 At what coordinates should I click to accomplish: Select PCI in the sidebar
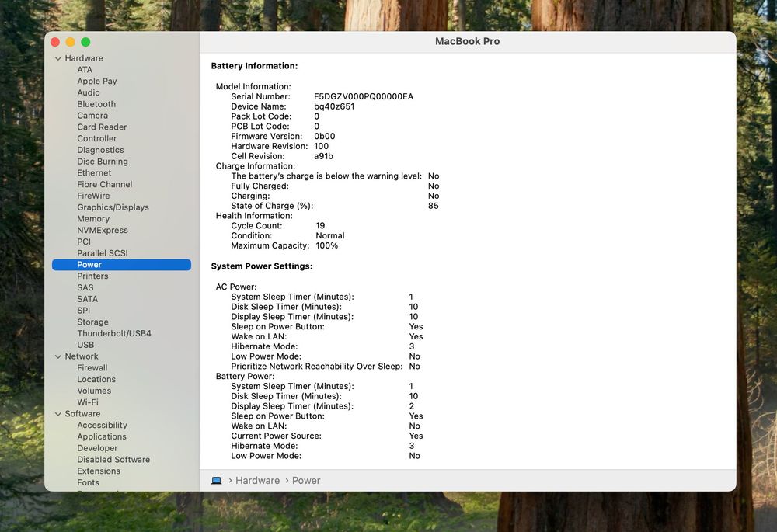pos(84,242)
